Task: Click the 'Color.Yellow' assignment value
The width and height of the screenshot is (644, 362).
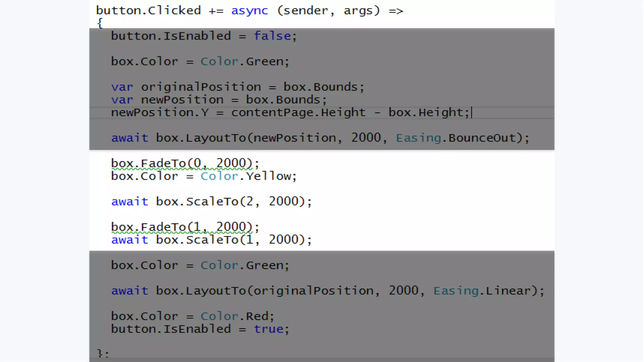Action: [x=246, y=176]
